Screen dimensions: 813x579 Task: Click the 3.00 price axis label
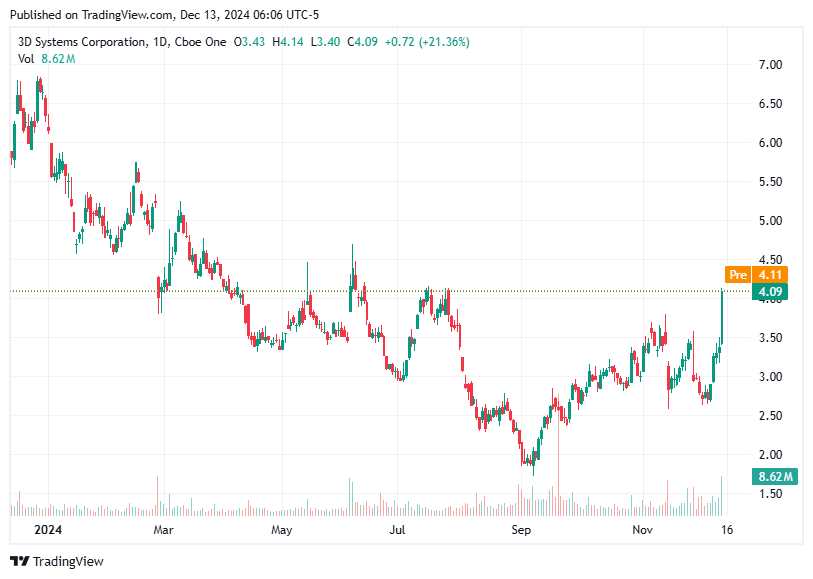770,377
